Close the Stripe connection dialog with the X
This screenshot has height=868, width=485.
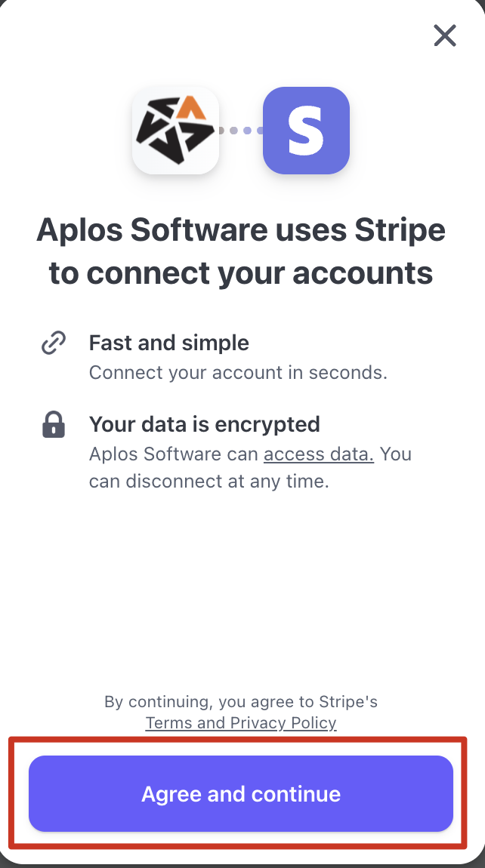(x=445, y=35)
